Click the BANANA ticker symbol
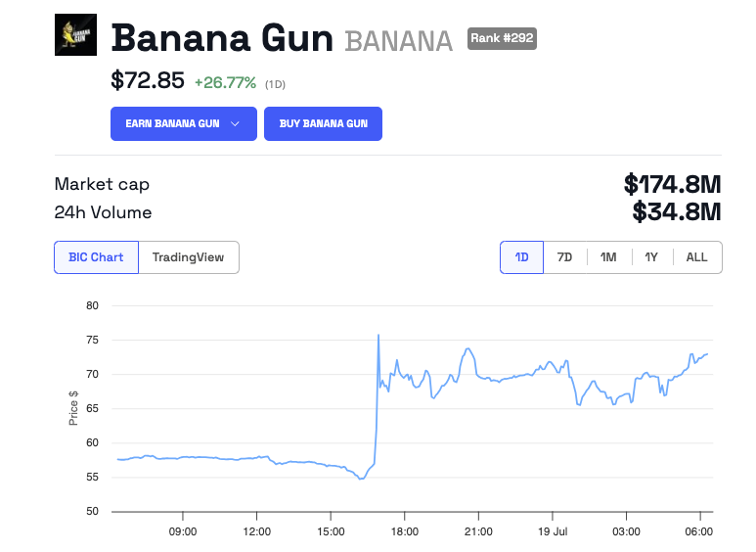 [399, 41]
